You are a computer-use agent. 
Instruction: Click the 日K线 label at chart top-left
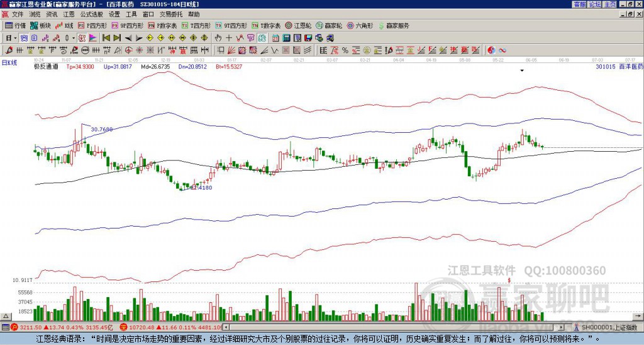[9, 63]
